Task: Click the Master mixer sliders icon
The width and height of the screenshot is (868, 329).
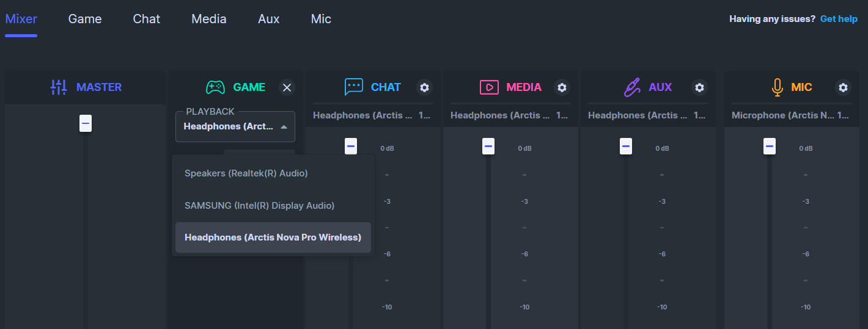Action: click(59, 87)
